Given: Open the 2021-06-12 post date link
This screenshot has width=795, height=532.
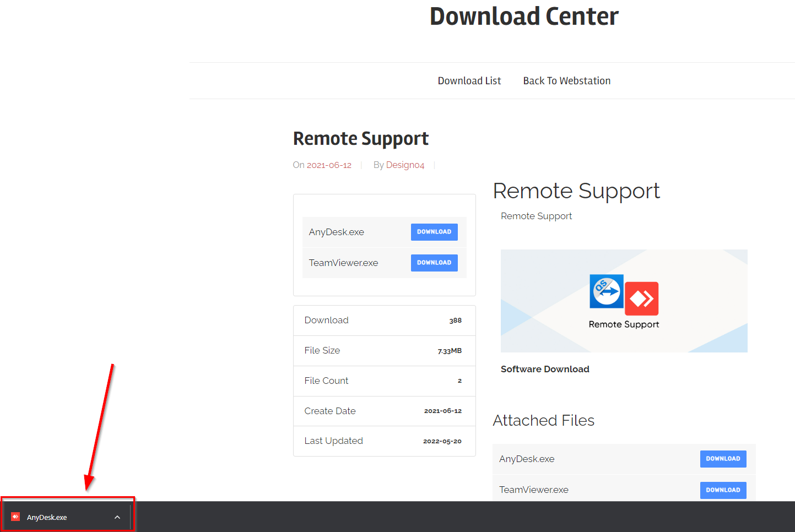Looking at the screenshot, I should pos(329,165).
